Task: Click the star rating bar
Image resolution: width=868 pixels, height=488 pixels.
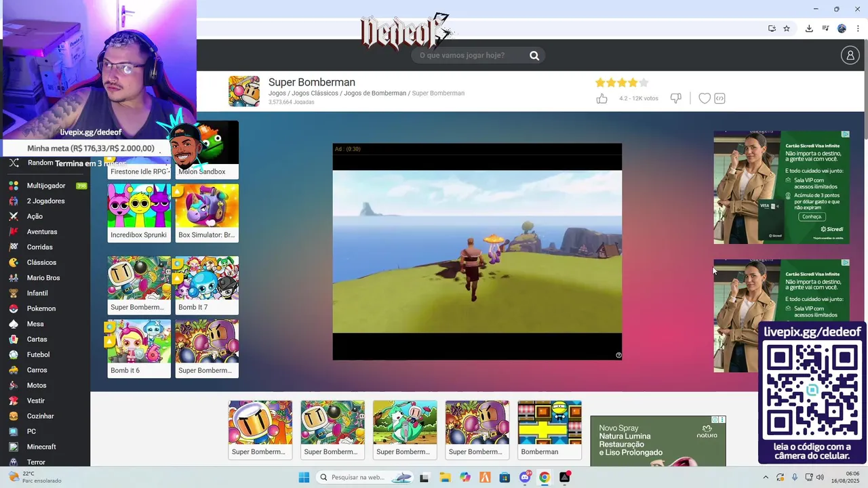Action: coord(622,83)
